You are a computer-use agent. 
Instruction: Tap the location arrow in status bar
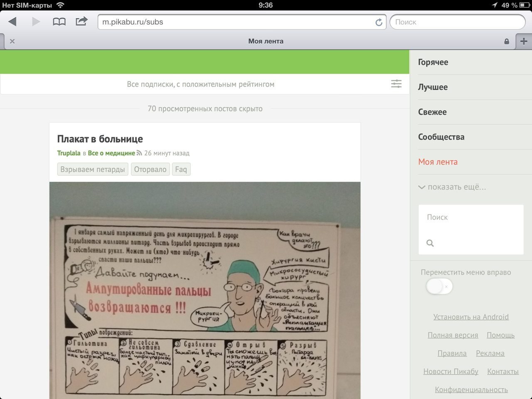(x=495, y=5)
